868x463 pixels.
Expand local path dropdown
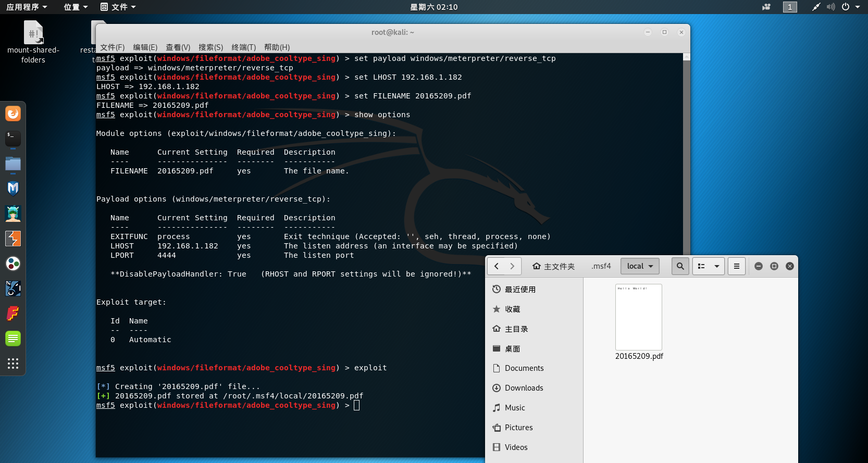pos(640,266)
